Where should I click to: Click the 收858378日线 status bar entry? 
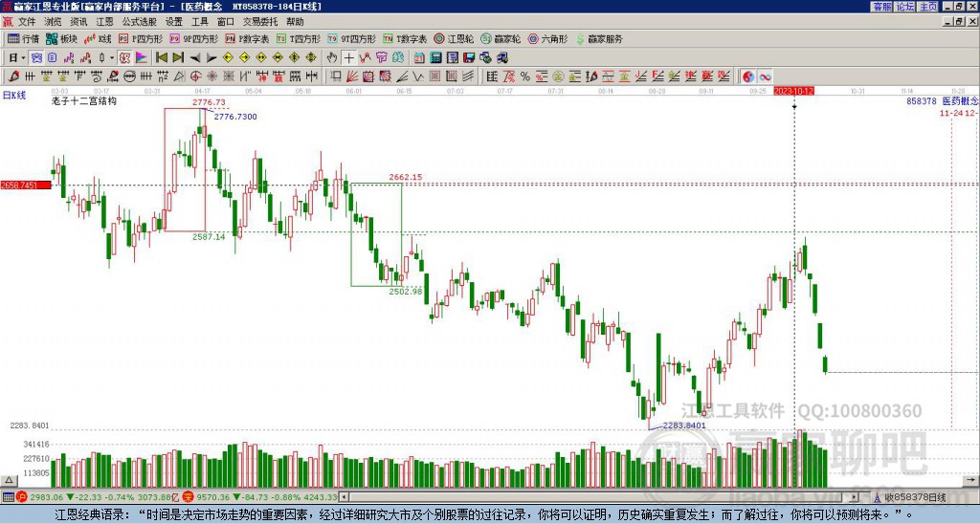915,497
